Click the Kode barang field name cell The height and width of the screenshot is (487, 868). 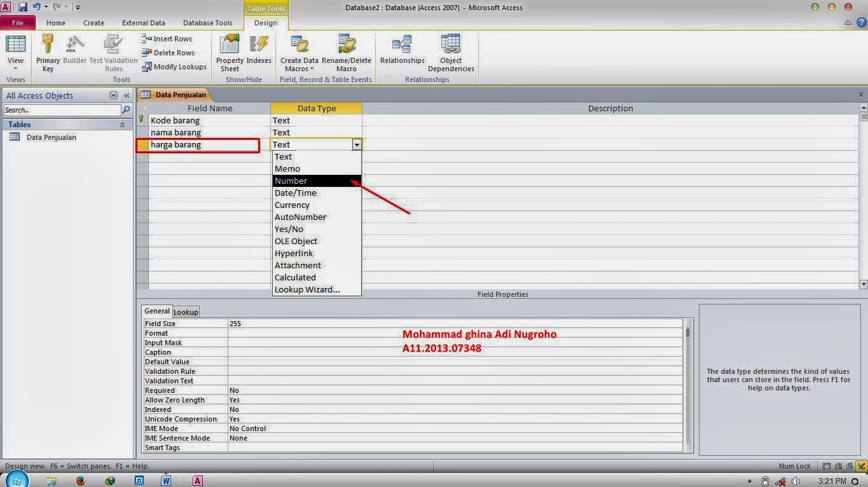pyautogui.click(x=209, y=120)
